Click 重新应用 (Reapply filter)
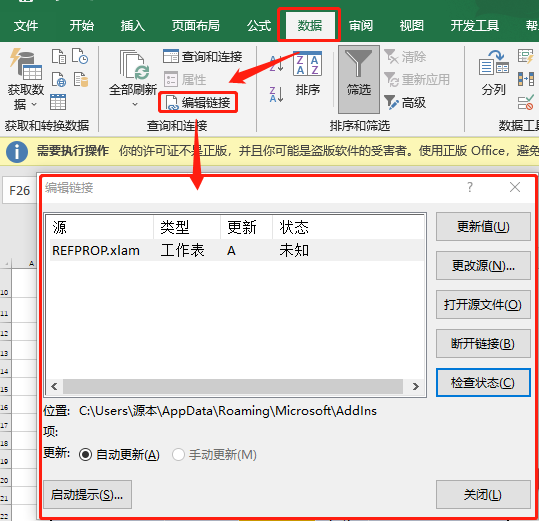Viewport: 539px width, 521px height. 417,80
